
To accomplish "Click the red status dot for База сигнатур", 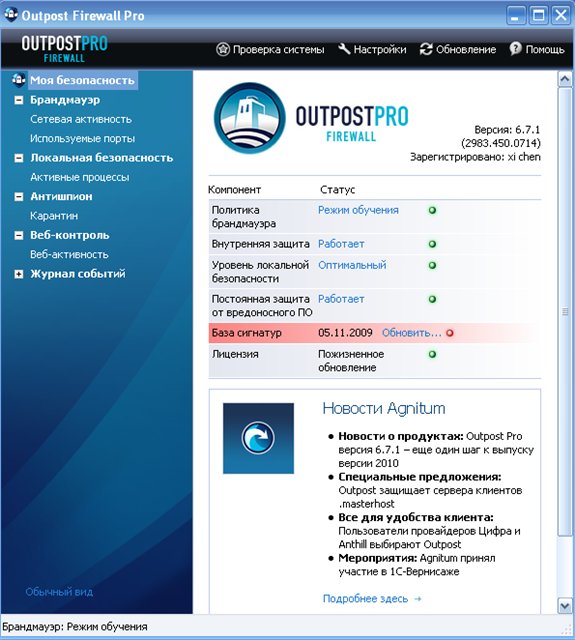I will [x=450, y=333].
